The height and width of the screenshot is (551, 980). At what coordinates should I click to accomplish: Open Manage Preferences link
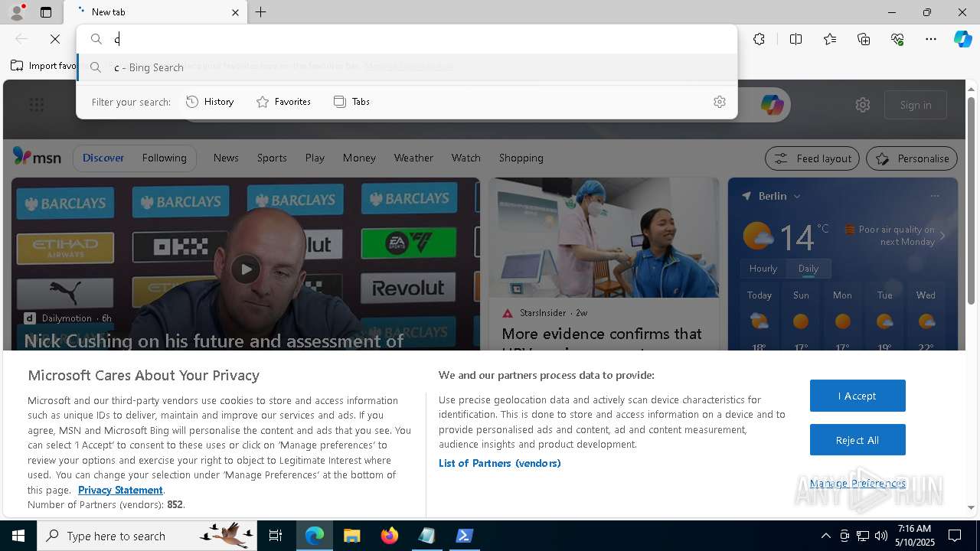(x=857, y=483)
